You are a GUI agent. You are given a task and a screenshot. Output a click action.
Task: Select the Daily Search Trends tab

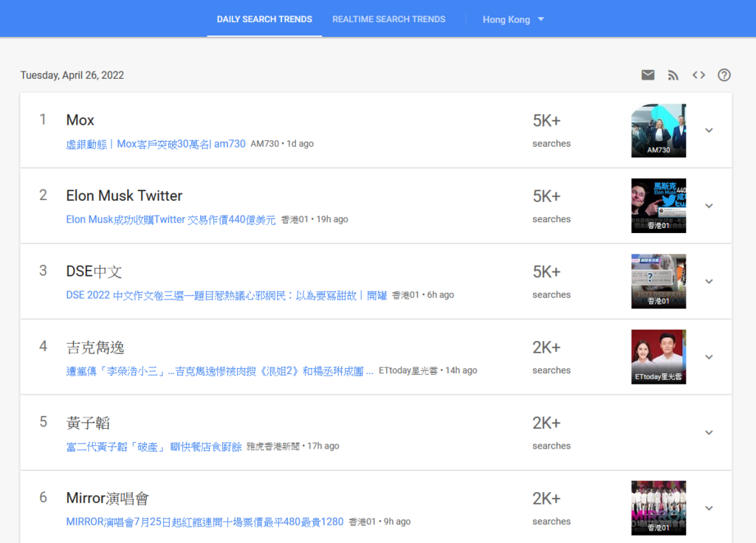click(264, 19)
